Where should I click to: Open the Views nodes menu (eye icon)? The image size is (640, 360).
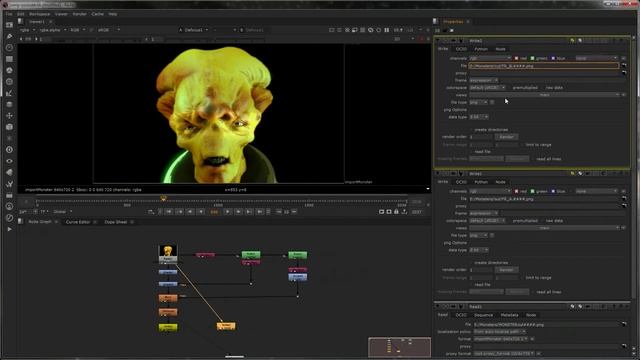[9, 161]
